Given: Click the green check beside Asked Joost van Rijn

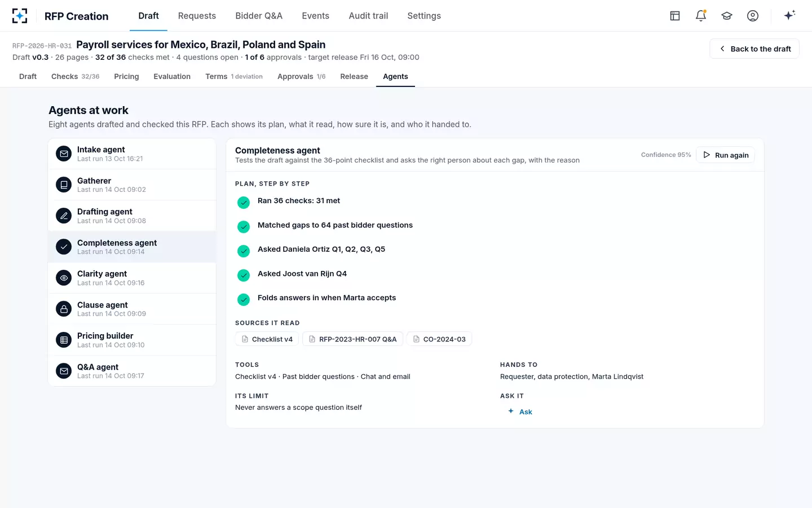Looking at the screenshot, I should (x=244, y=275).
